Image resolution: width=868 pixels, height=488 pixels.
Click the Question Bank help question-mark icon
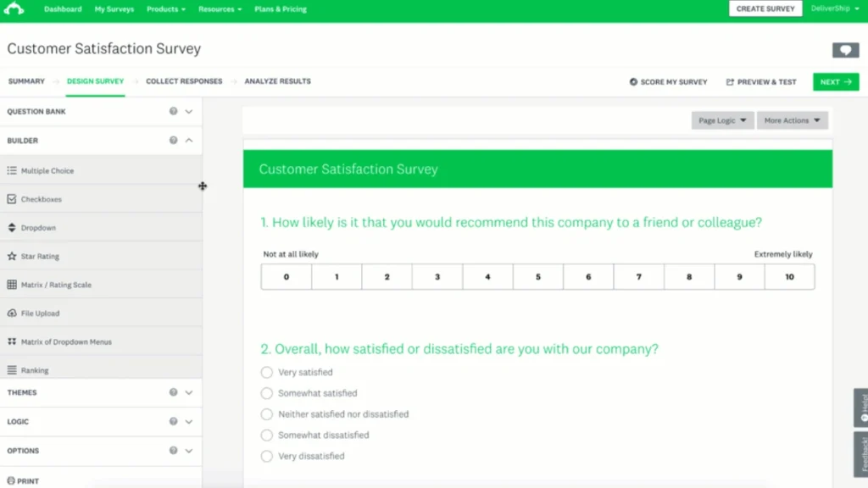point(173,111)
